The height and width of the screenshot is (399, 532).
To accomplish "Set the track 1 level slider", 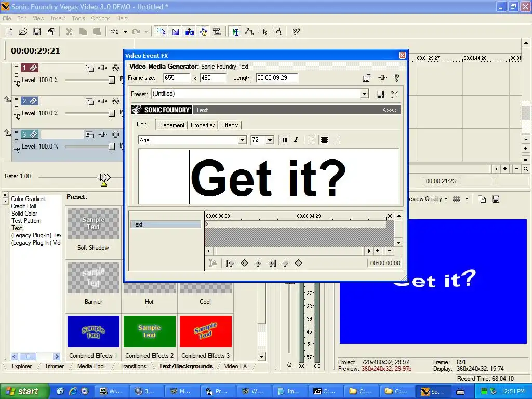I will 112,79.
